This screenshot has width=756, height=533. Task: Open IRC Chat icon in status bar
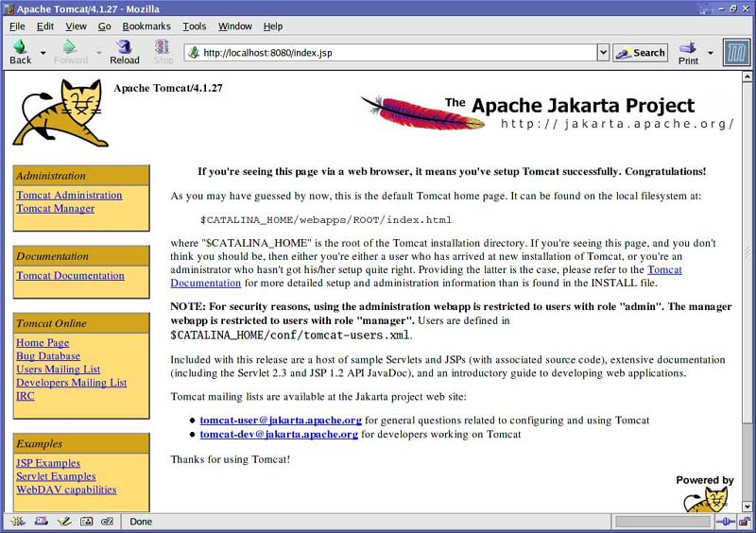point(107,522)
